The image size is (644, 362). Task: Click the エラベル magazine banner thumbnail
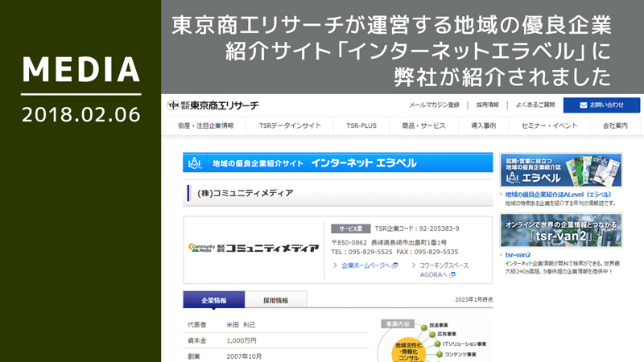click(560, 170)
